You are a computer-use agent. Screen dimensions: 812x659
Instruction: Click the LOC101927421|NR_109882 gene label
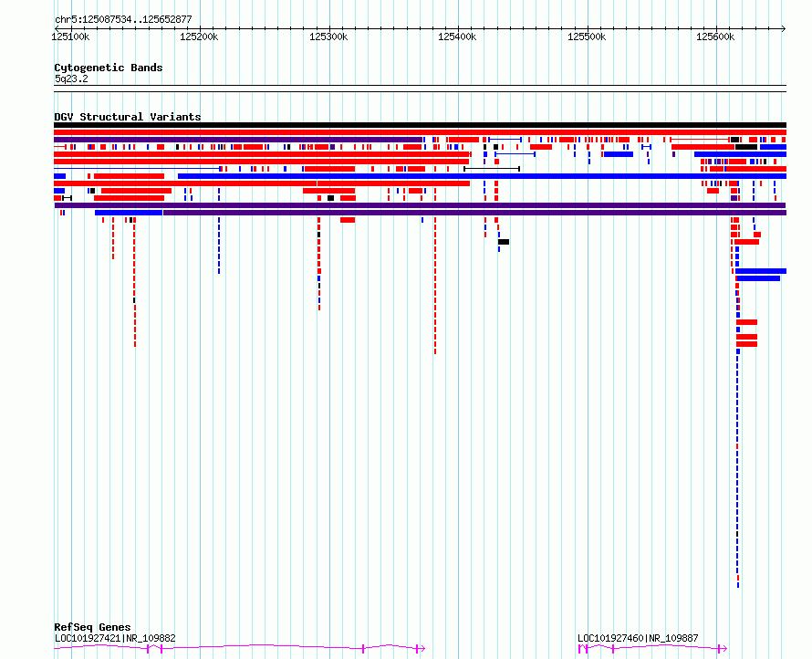click(x=115, y=638)
